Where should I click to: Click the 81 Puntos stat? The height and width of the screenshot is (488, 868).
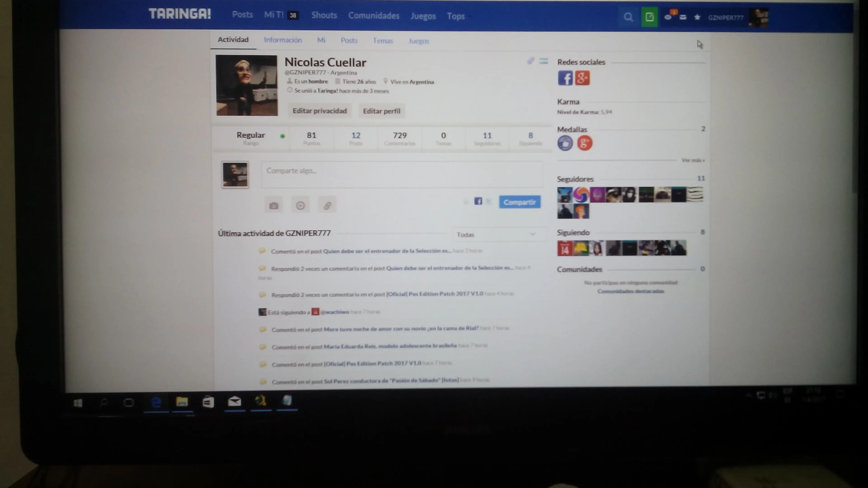click(x=311, y=138)
